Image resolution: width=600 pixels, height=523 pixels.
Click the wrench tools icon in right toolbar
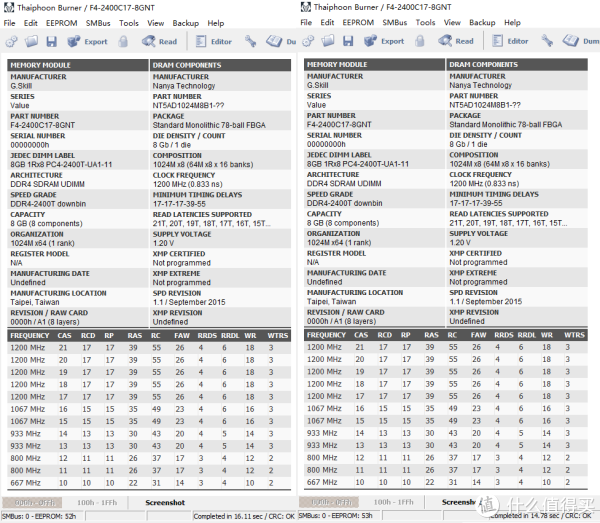point(547,41)
